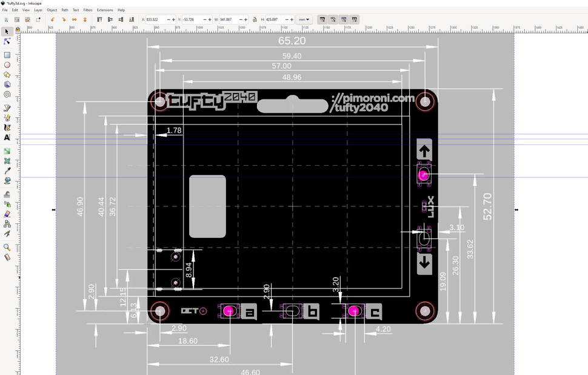The height and width of the screenshot is (375, 588).
Task: Select the Node editing tool
Action: pos(7,41)
